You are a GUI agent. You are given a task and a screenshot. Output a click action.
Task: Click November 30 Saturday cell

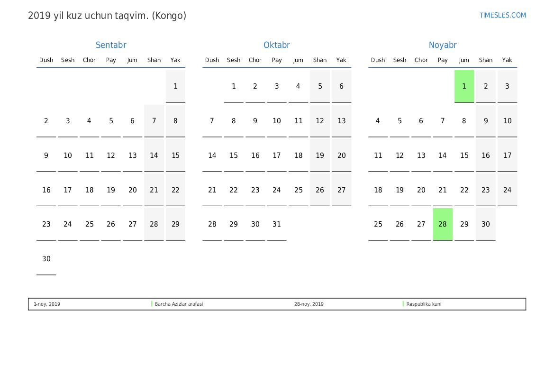point(486,224)
